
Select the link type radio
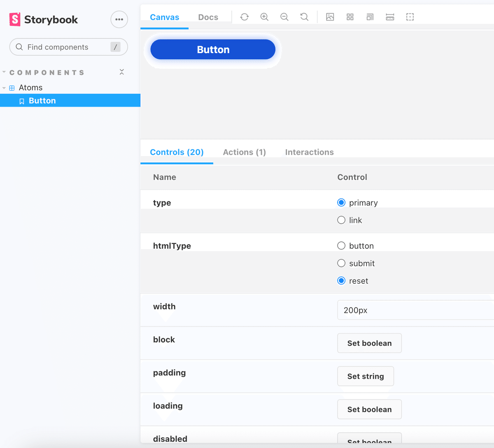341,220
